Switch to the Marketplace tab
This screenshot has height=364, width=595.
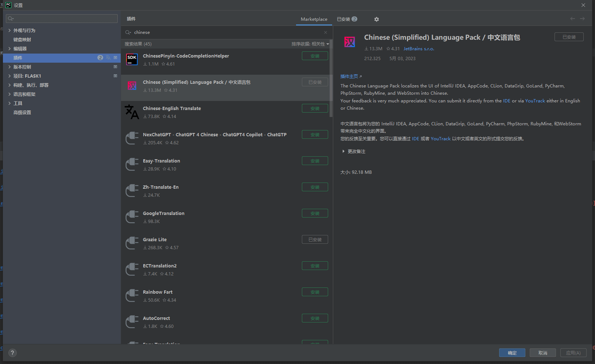coord(314,19)
